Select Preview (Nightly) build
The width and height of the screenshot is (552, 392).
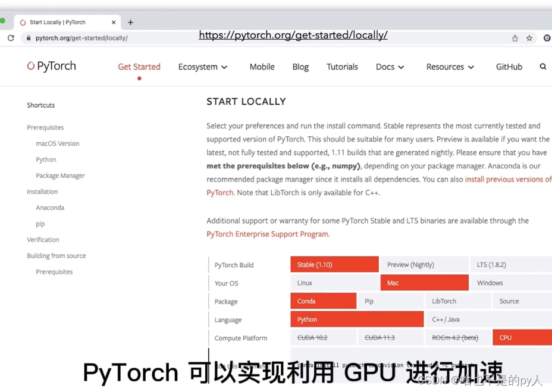[x=424, y=265]
